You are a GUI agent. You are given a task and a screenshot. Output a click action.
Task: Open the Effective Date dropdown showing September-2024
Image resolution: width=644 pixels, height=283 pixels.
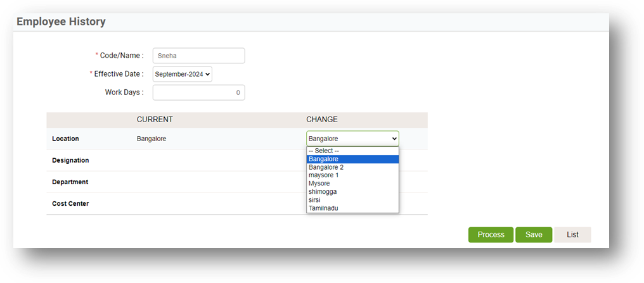tap(183, 74)
